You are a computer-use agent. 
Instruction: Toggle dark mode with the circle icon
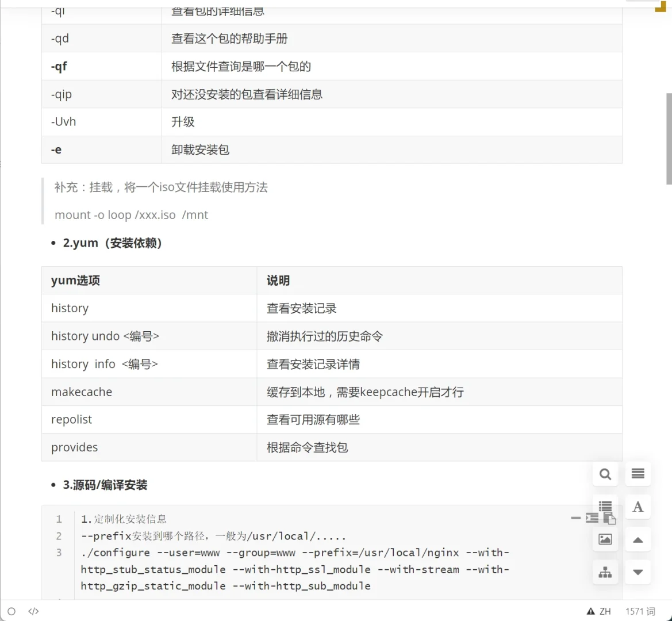click(11, 611)
